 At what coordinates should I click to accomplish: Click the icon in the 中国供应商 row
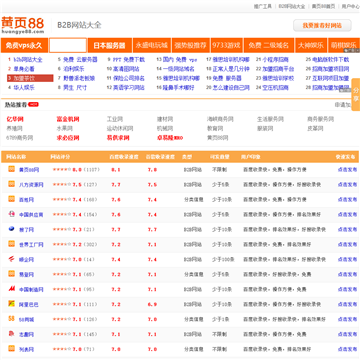click(x=12, y=214)
